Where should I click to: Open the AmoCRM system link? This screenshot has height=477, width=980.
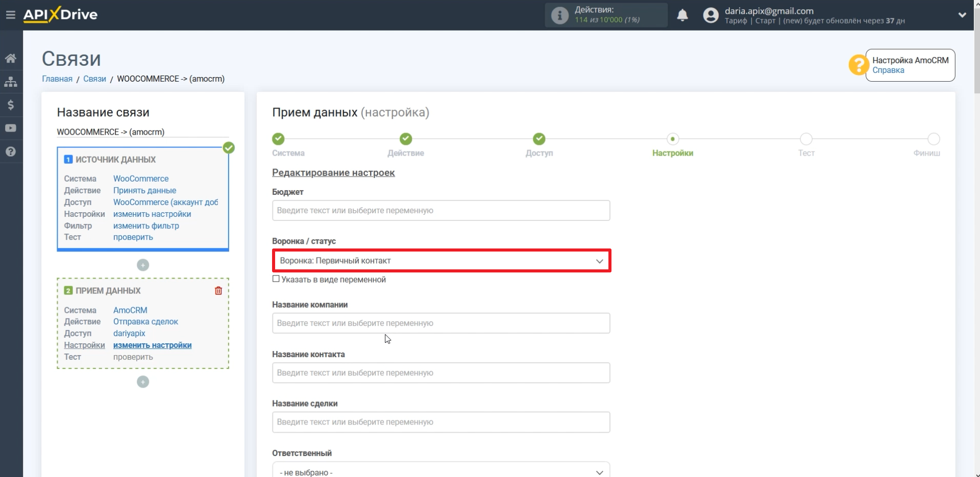click(130, 310)
